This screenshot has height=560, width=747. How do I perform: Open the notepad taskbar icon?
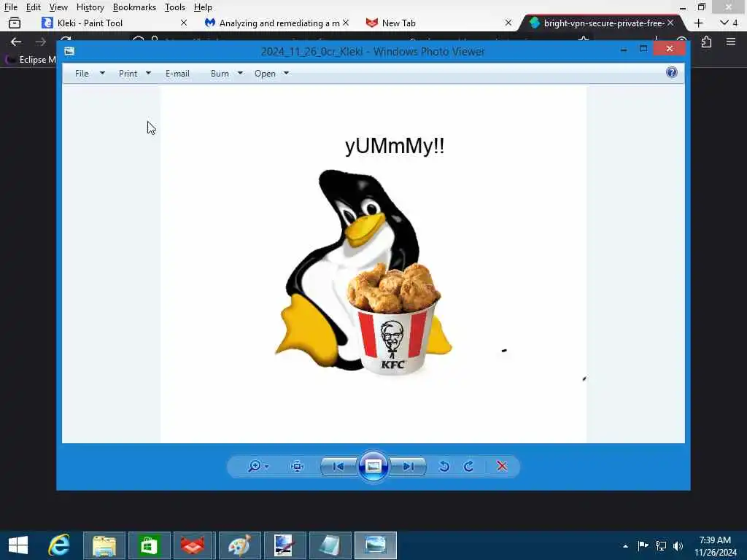[330, 545]
